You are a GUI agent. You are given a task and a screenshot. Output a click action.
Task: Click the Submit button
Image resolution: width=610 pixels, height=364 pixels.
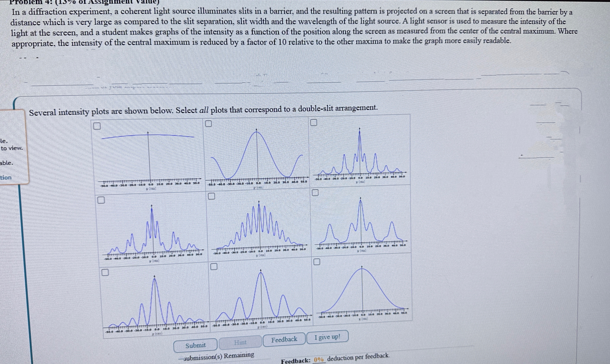195,345
